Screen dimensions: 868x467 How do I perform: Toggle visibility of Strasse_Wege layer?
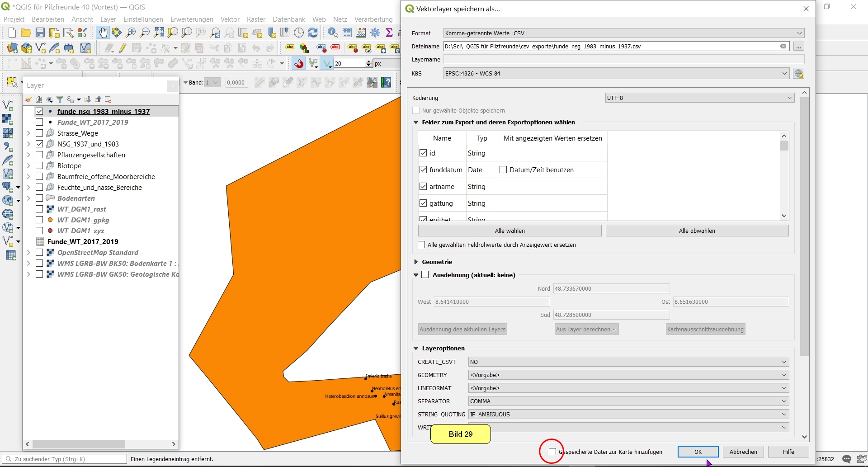point(39,133)
